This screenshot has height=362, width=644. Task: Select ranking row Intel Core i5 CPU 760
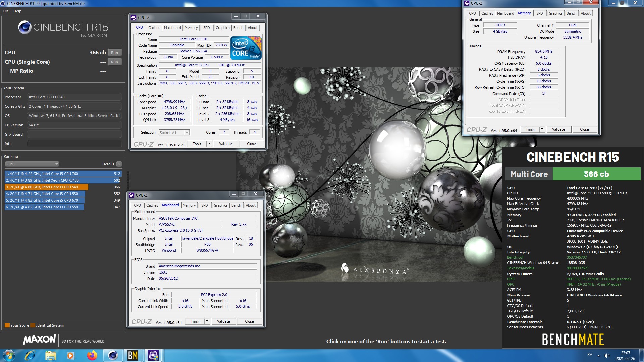pyautogui.click(x=63, y=174)
